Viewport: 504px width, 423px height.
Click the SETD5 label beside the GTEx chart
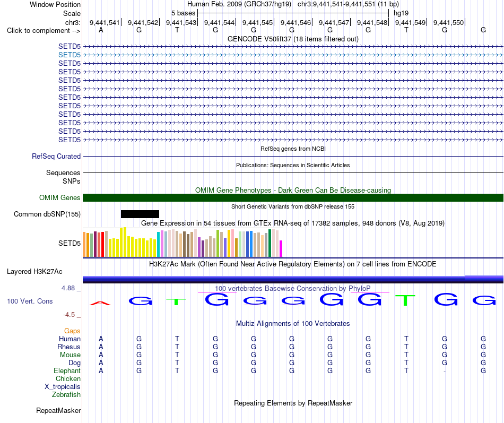[x=69, y=243]
